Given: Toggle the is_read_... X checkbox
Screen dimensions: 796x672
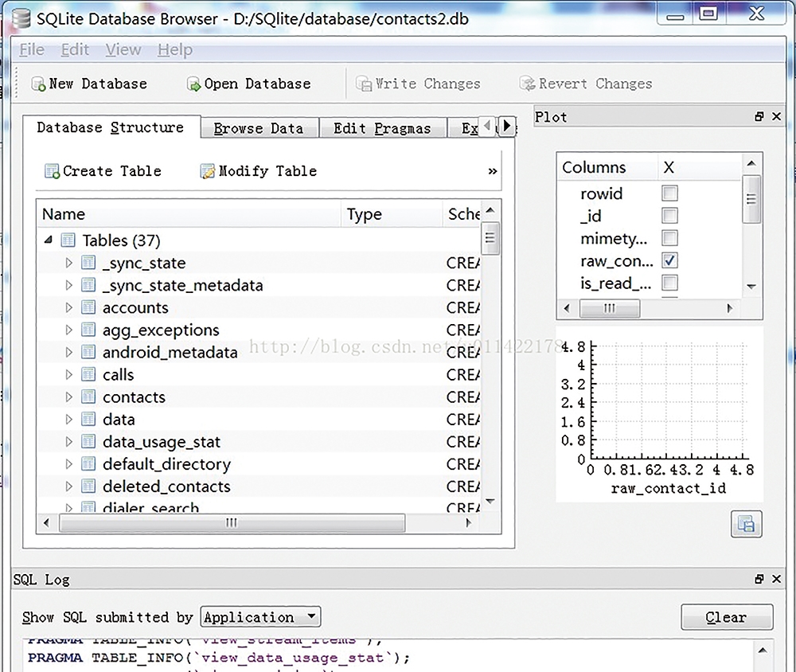Looking at the screenshot, I should pyautogui.click(x=669, y=283).
